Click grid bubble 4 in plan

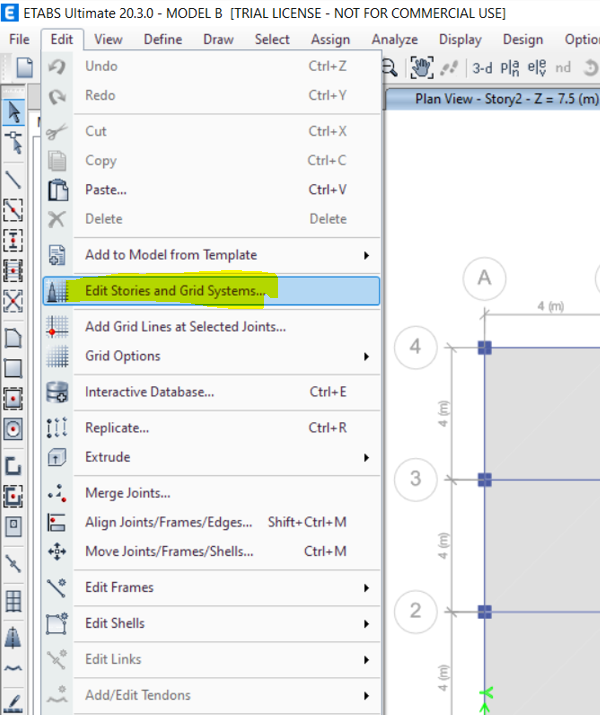[415, 347]
